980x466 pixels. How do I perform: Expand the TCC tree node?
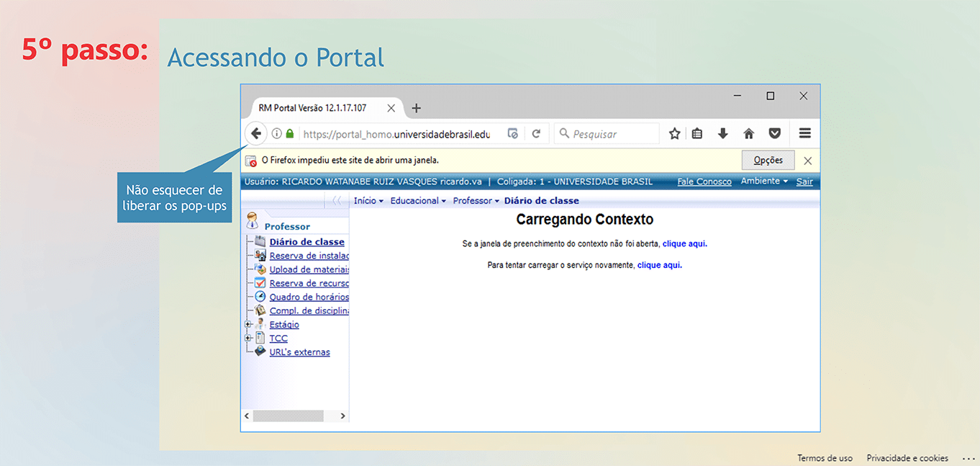[248, 338]
